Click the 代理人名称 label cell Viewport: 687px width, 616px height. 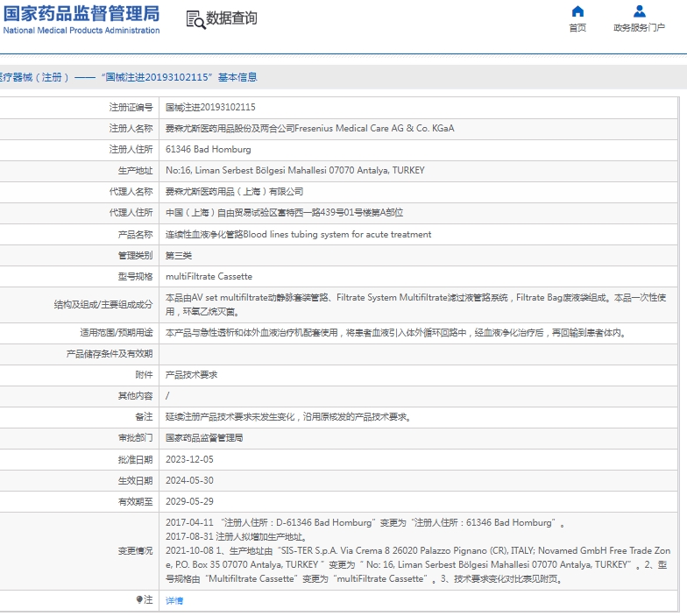[131, 191]
